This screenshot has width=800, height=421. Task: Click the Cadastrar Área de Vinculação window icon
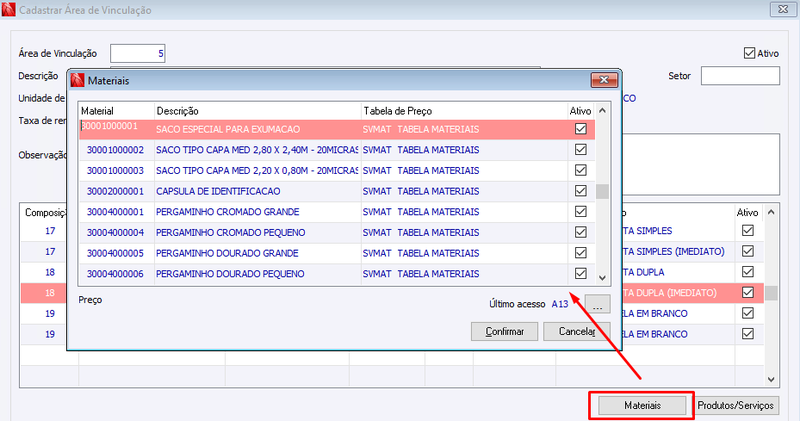pos(8,9)
